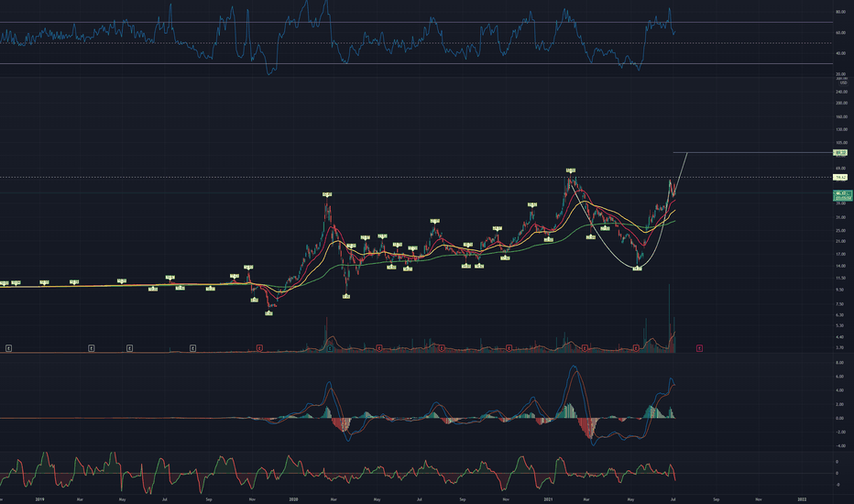The image size is (854, 504).
Task: Select the pivot high label at early 2020 peak
Action: coord(327,194)
